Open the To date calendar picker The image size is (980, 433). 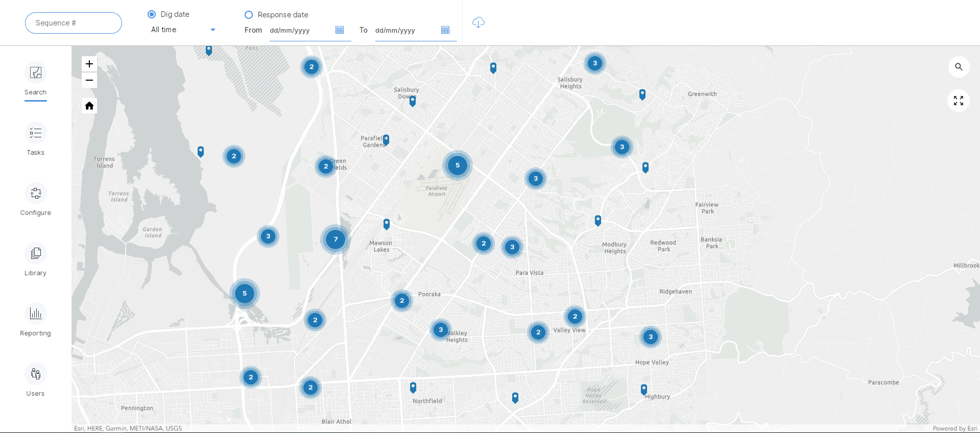[x=445, y=30]
